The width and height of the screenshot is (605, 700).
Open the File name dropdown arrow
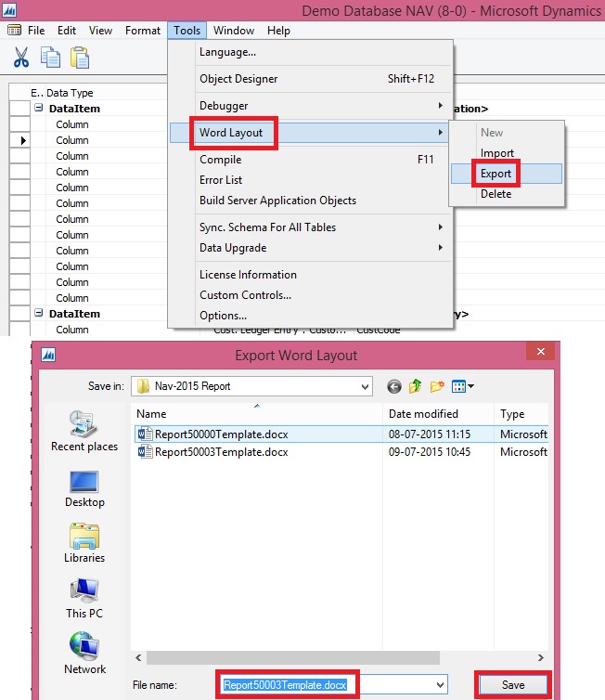point(439,685)
